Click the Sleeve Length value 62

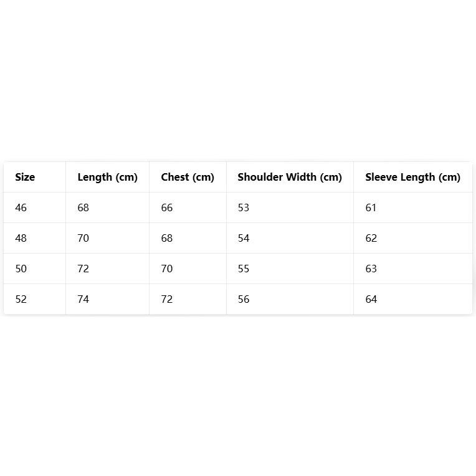click(x=371, y=238)
